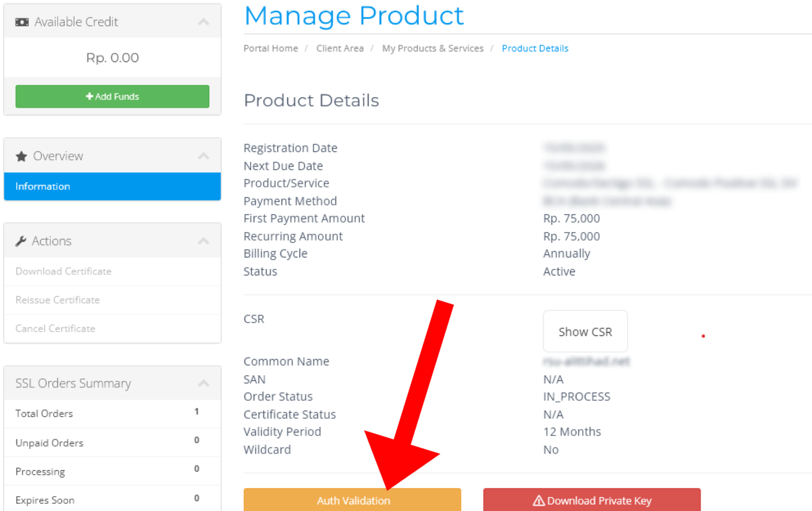Viewport: 812px width, 511px height.
Task: Collapse the Actions panel chevron
Action: [x=203, y=241]
